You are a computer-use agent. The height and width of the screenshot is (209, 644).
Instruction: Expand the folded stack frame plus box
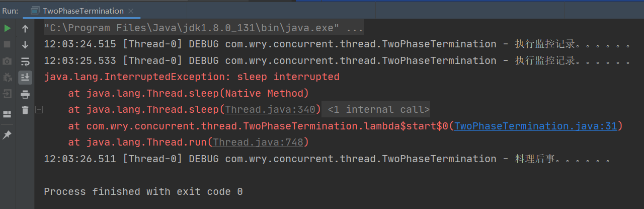[x=39, y=109]
